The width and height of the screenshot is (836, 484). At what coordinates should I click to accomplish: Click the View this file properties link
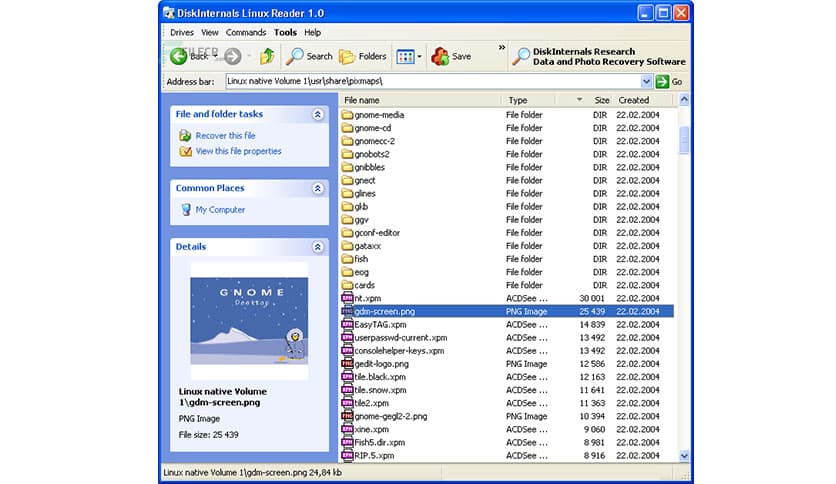click(x=238, y=151)
